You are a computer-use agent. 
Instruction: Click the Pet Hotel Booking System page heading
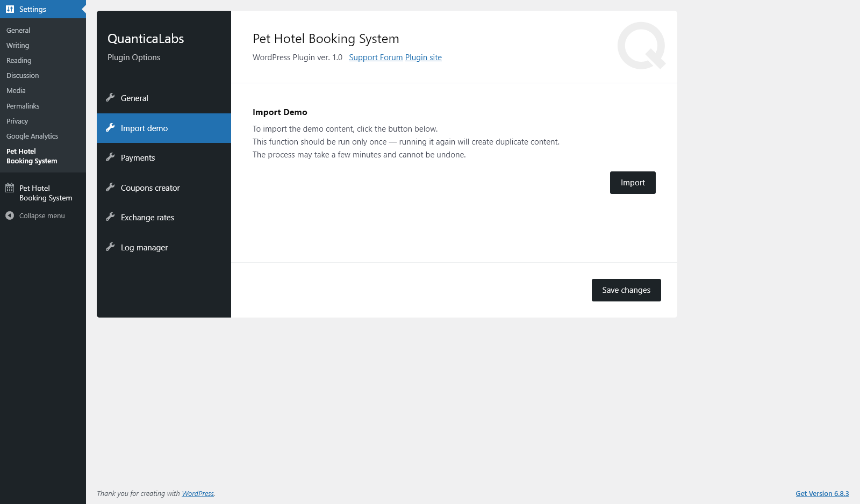tap(326, 39)
